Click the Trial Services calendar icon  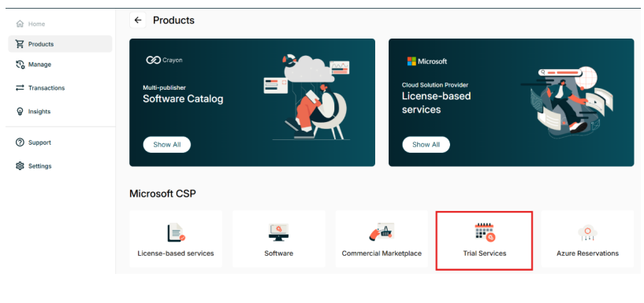(x=485, y=232)
